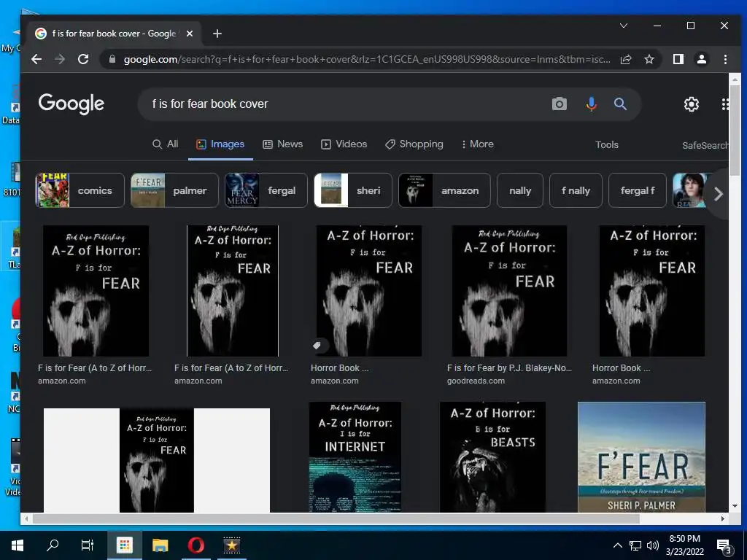
Task: Click the Google logo
Action: (x=71, y=104)
